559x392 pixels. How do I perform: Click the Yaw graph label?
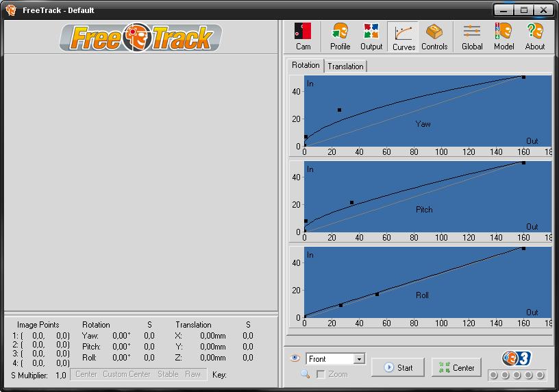423,124
